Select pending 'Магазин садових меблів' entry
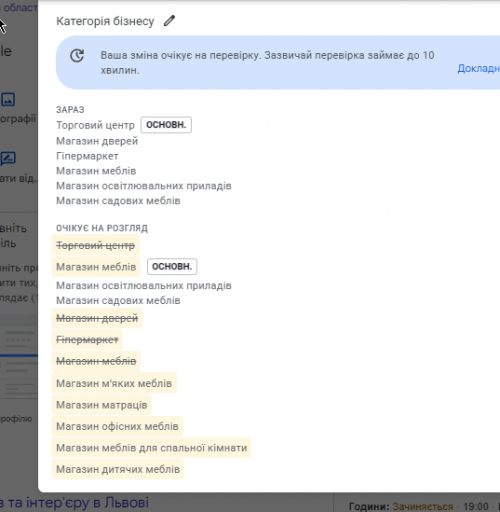Viewport: 500px width, 512px height. tap(118, 300)
